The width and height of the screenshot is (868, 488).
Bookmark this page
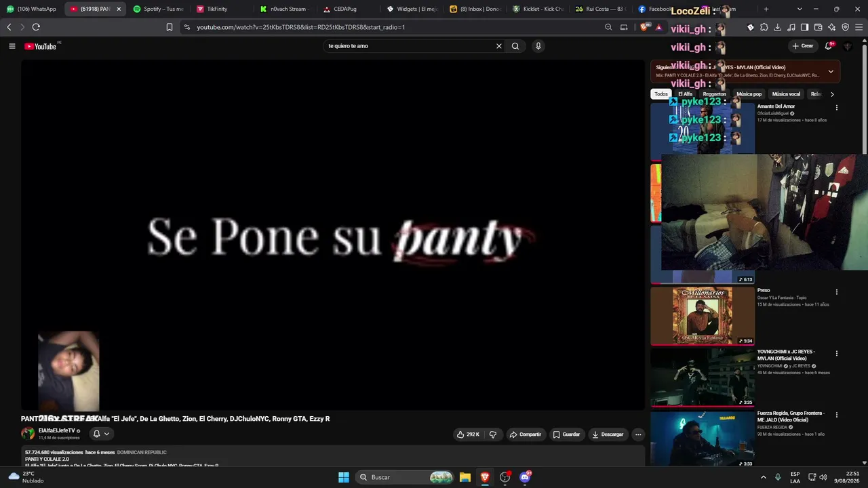pos(170,27)
